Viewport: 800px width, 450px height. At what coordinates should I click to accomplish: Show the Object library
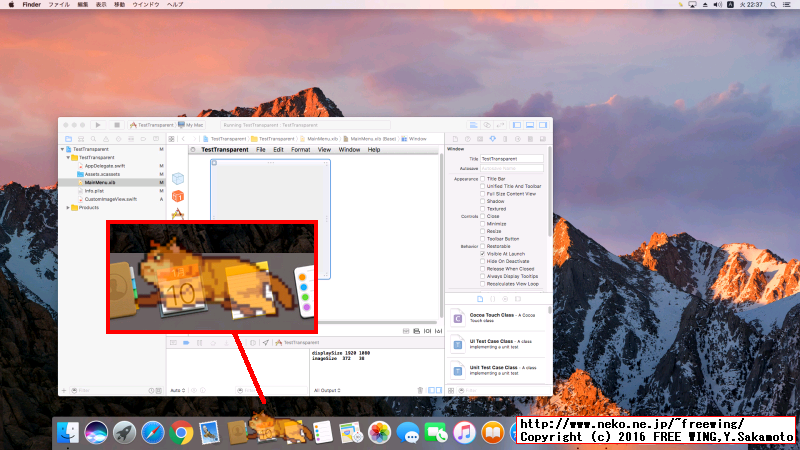[505, 299]
